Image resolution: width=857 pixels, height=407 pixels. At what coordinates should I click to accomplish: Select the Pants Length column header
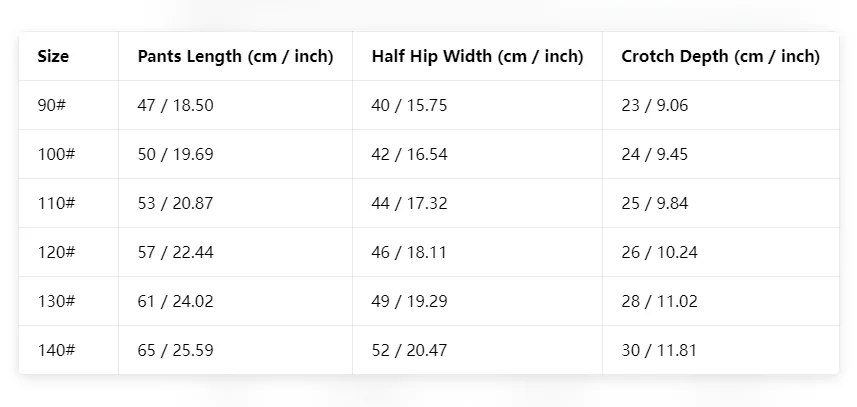pos(236,56)
